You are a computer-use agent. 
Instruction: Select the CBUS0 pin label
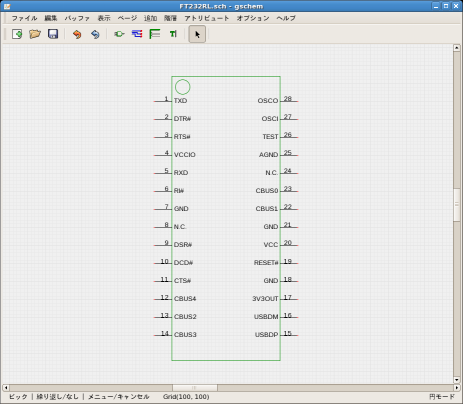[x=267, y=191]
